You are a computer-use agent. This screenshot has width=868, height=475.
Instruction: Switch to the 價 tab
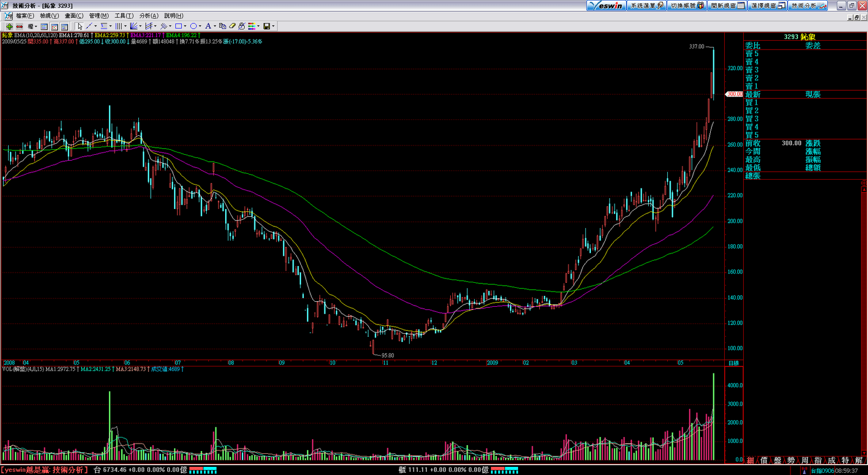click(x=764, y=460)
